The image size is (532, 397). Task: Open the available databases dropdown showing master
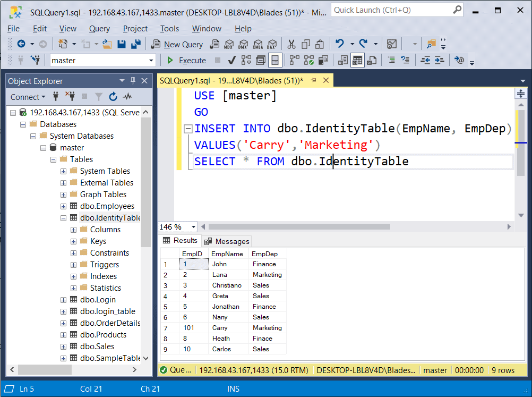pyautogui.click(x=152, y=60)
